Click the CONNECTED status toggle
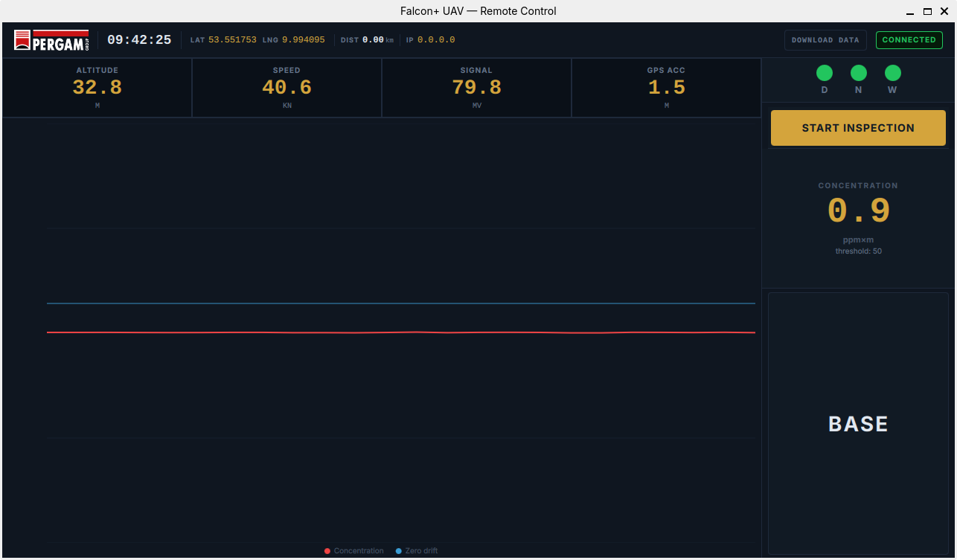This screenshot has height=560, width=957. pyautogui.click(x=909, y=39)
